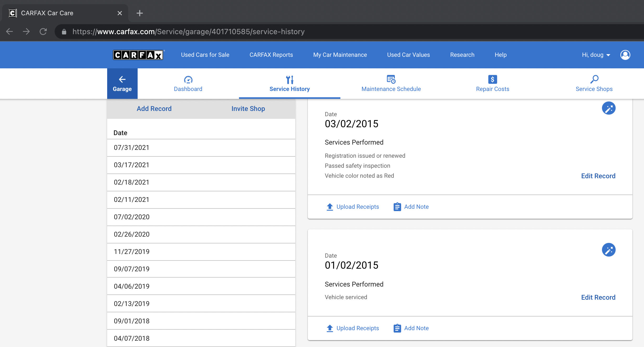Click the Add Record button
This screenshot has width=644, height=347.
154,109
